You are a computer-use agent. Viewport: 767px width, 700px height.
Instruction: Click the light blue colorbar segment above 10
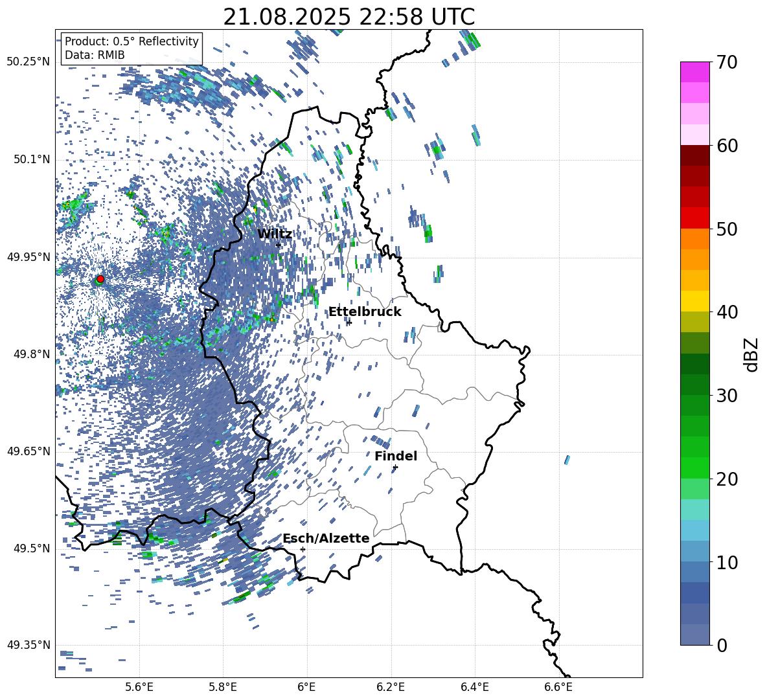[694, 530]
